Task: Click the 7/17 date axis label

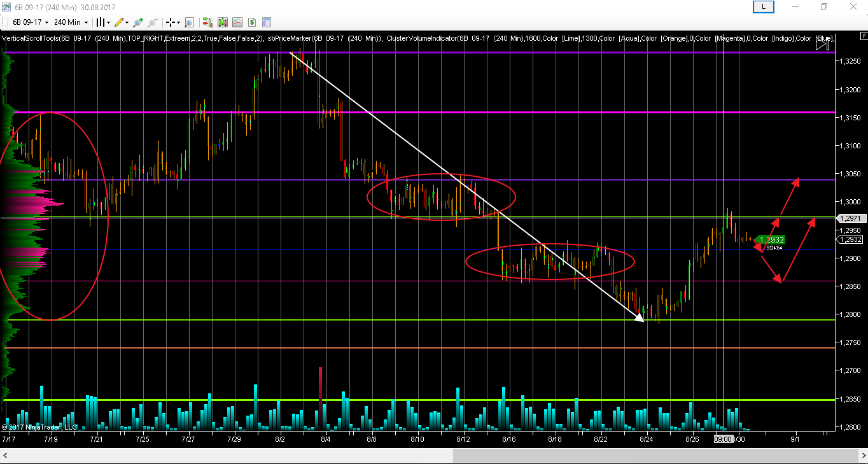Action: (9, 439)
